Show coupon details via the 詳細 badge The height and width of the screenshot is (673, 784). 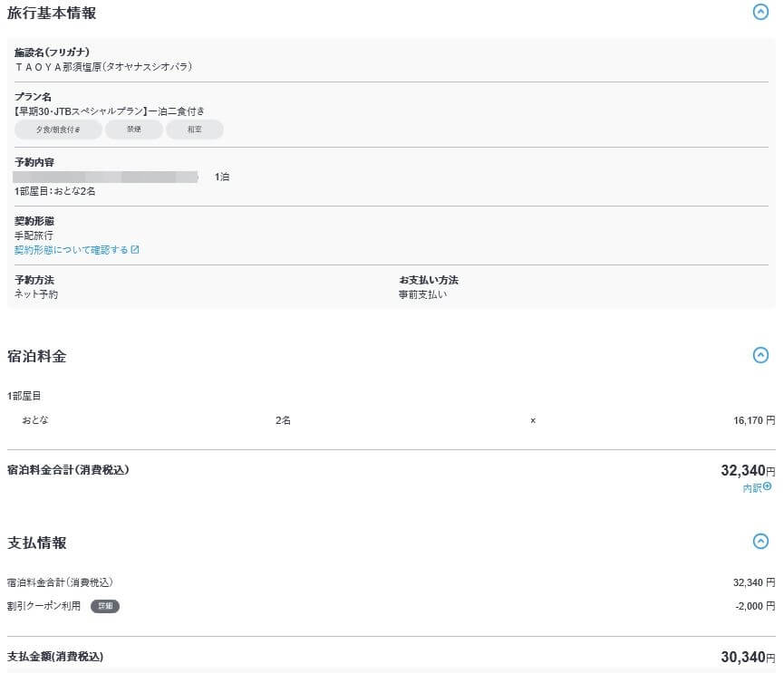[x=105, y=606]
